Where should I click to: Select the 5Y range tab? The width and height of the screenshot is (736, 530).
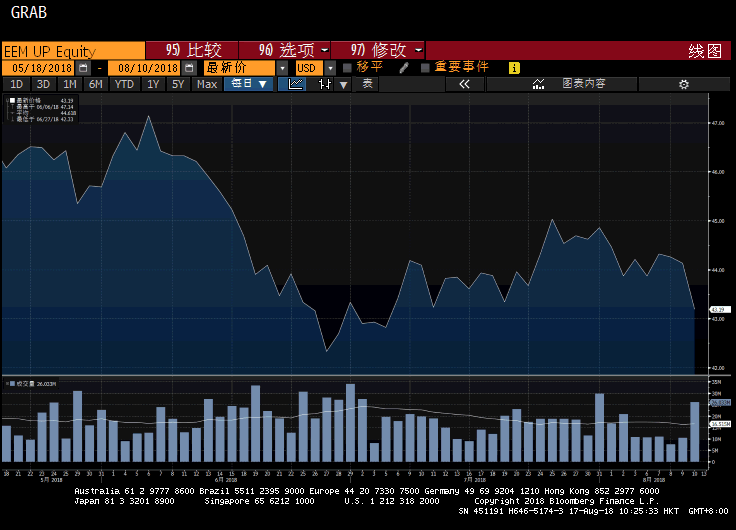(x=178, y=84)
